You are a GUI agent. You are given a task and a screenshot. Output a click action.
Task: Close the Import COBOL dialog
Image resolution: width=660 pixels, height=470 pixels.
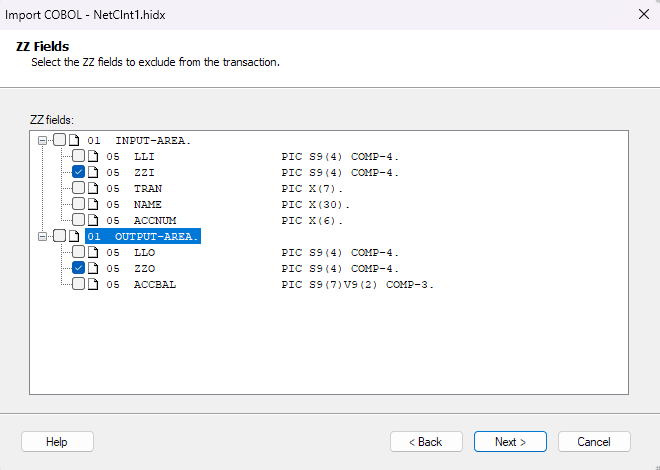click(x=644, y=14)
